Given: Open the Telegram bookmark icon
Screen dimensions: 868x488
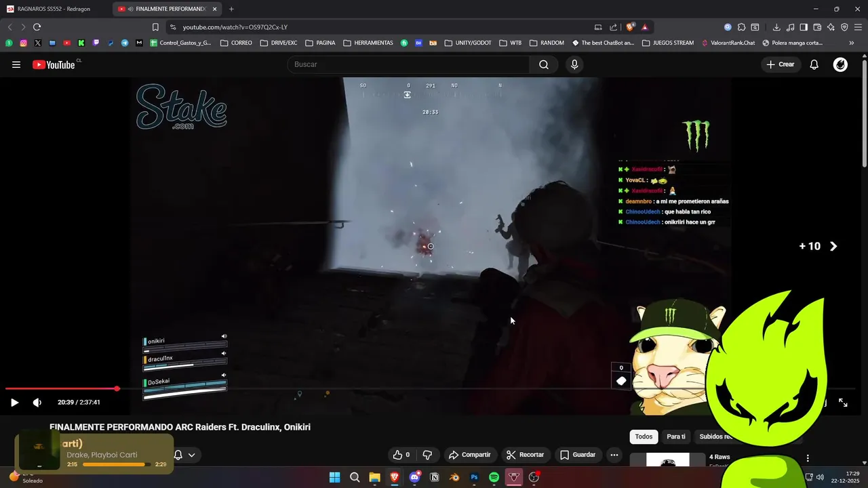Looking at the screenshot, I should [125, 43].
